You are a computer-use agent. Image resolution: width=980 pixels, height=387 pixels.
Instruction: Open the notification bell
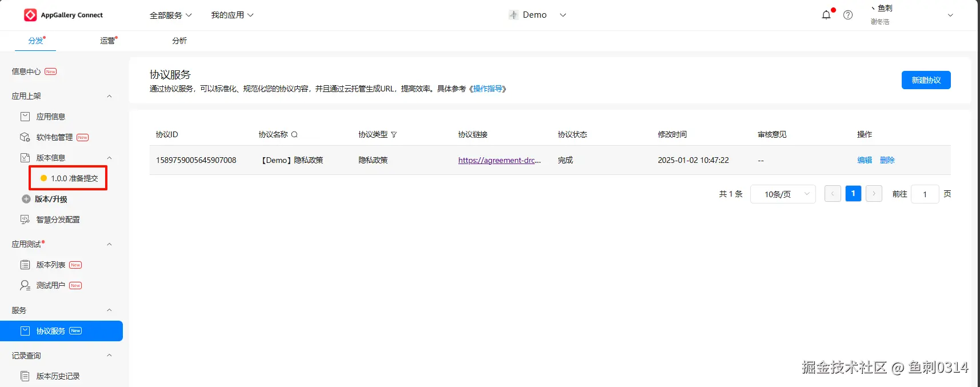(x=826, y=15)
